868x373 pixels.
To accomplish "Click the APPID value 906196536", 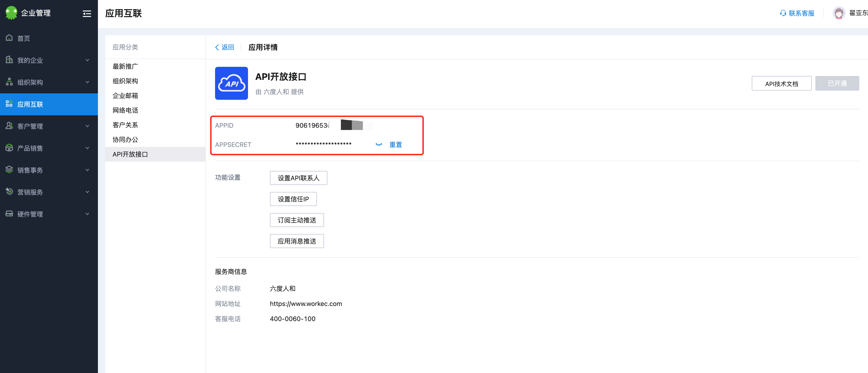I will coord(312,125).
